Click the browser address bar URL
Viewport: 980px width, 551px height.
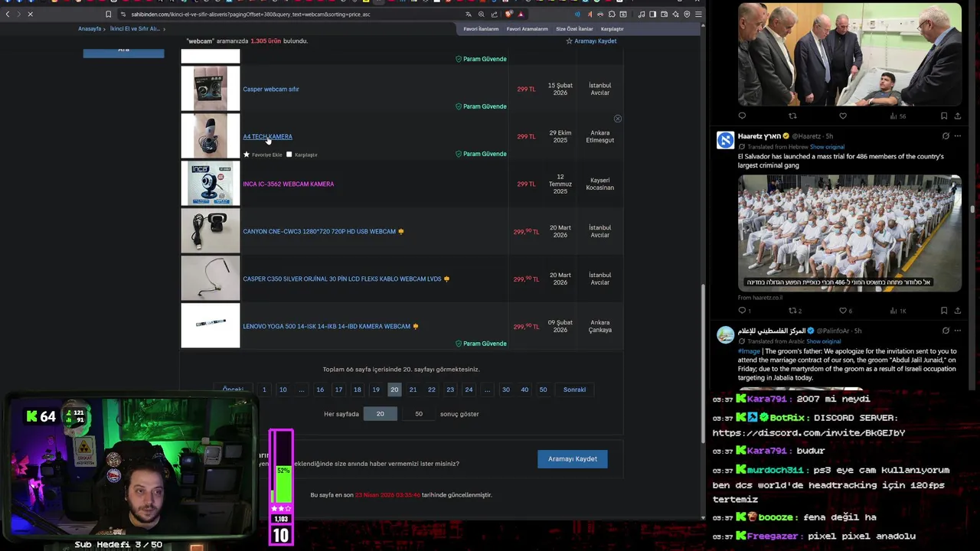point(251,14)
